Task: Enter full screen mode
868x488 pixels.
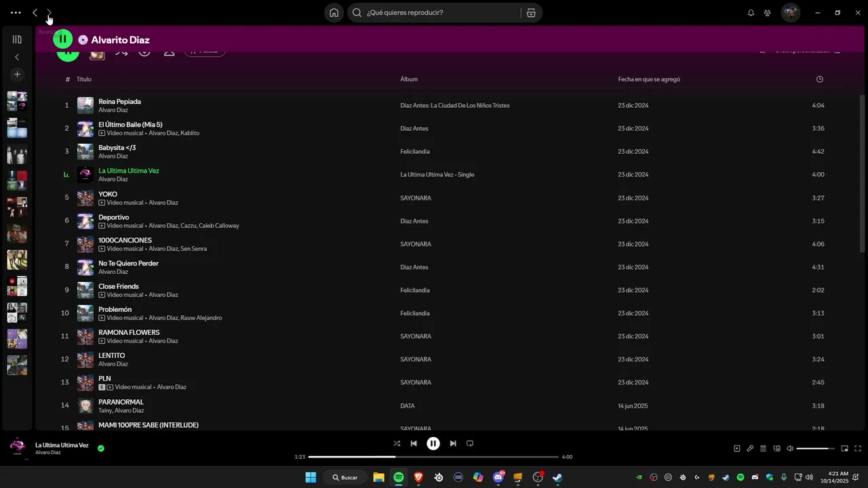Action: (858, 448)
